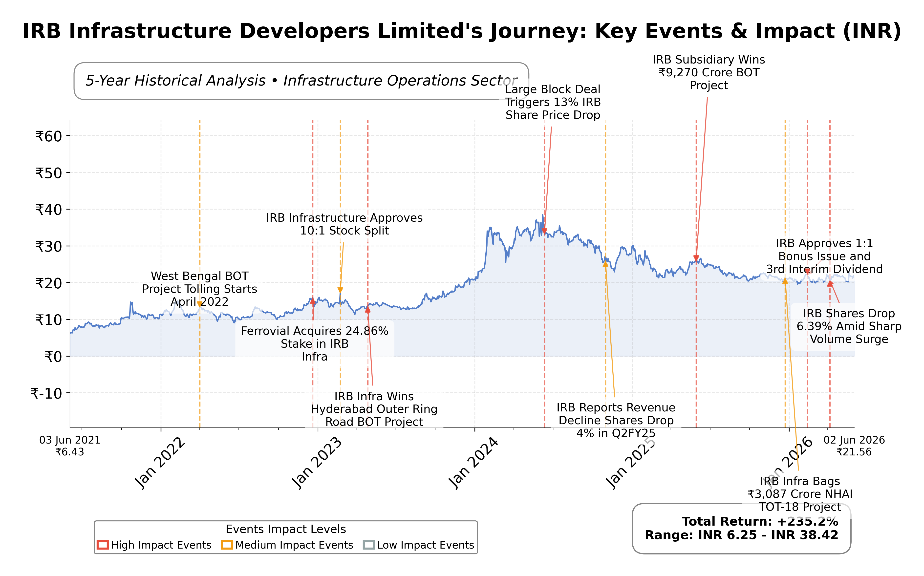This screenshot has height=576, width=924.
Task: Click the orange marker for the stock split event
Action: tap(340, 290)
